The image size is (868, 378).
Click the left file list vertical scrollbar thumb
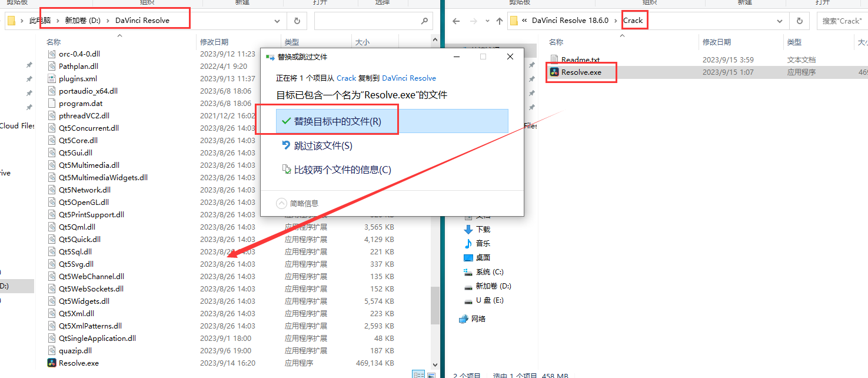pos(435,306)
